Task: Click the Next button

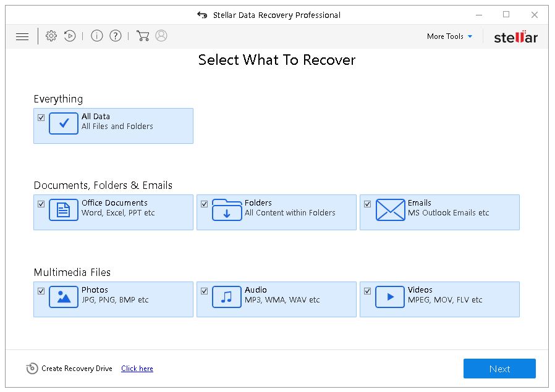Action: (499, 369)
